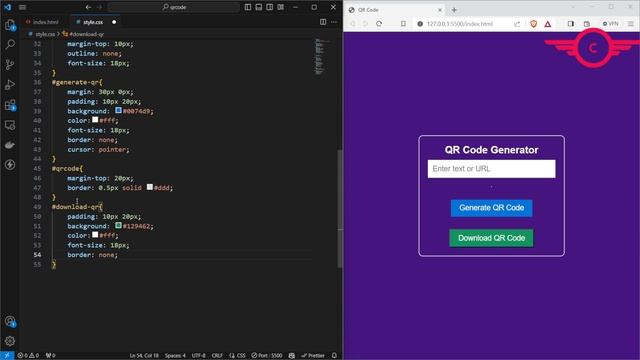The height and width of the screenshot is (360, 640).
Task: Click the share icon in address bar
Action: (x=517, y=24)
